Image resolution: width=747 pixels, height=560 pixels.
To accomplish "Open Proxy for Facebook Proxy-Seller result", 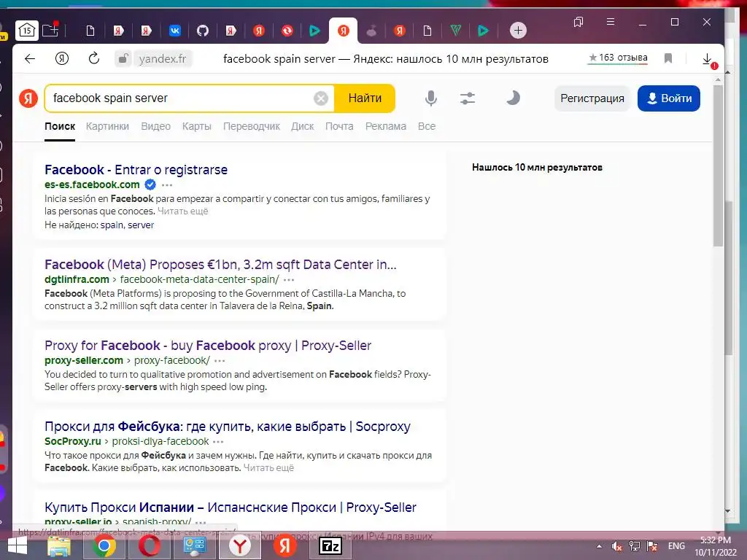I will [208, 345].
